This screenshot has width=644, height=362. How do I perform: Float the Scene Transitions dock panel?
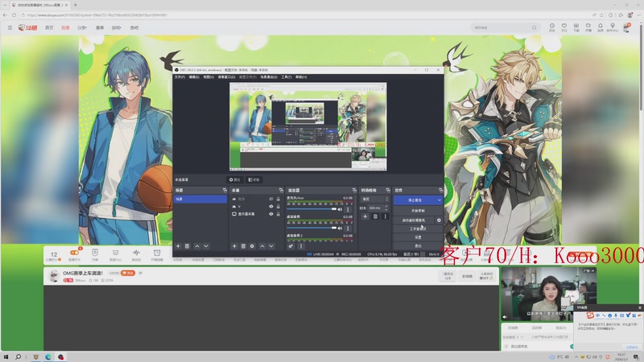pos(388,191)
